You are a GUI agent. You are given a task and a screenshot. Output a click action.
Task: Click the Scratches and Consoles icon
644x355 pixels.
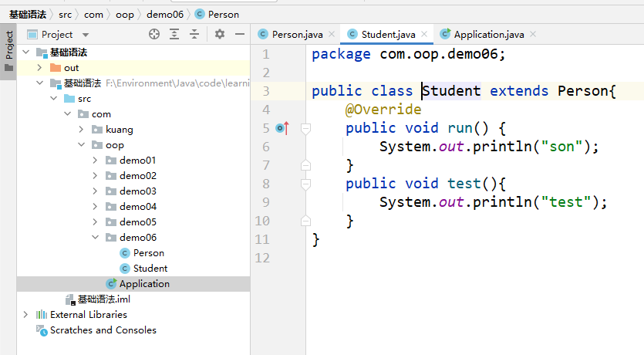tap(42, 330)
